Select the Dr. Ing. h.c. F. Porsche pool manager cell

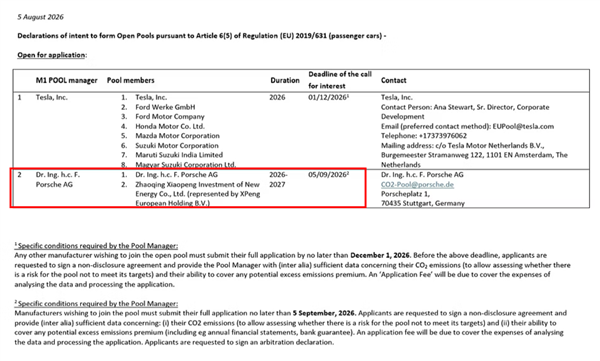pyautogui.click(x=58, y=180)
